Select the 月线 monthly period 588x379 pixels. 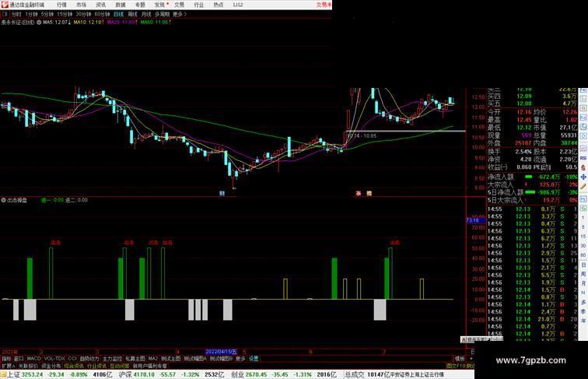pos(146,14)
